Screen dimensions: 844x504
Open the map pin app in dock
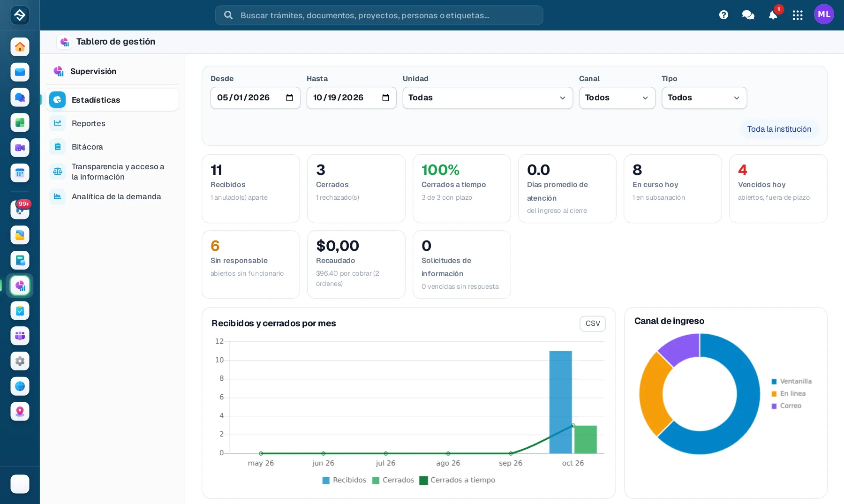tap(20, 412)
